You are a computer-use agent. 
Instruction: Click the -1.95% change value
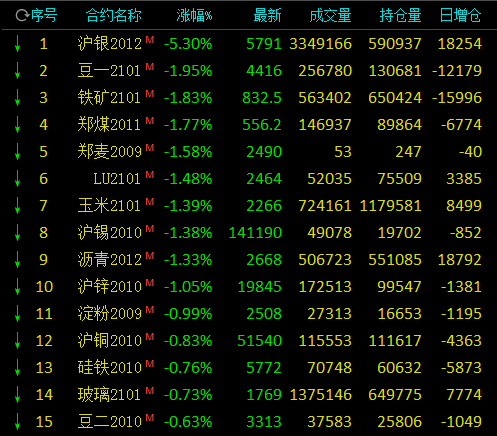click(x=188, y=71)
